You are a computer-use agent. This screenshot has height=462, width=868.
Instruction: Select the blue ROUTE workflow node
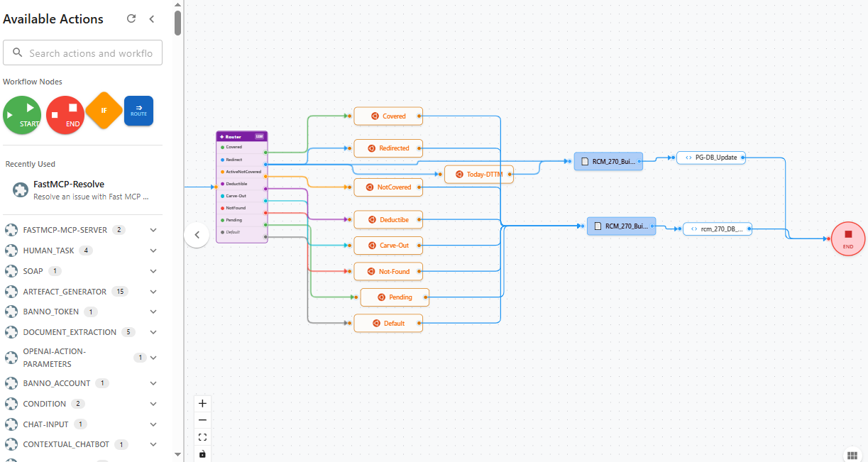pos(138,111)
